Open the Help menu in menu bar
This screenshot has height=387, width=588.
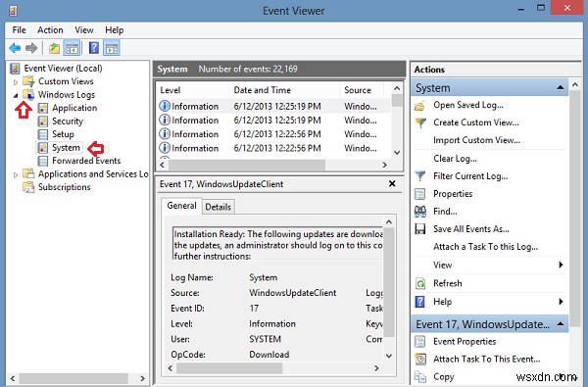tap(114, 30)
